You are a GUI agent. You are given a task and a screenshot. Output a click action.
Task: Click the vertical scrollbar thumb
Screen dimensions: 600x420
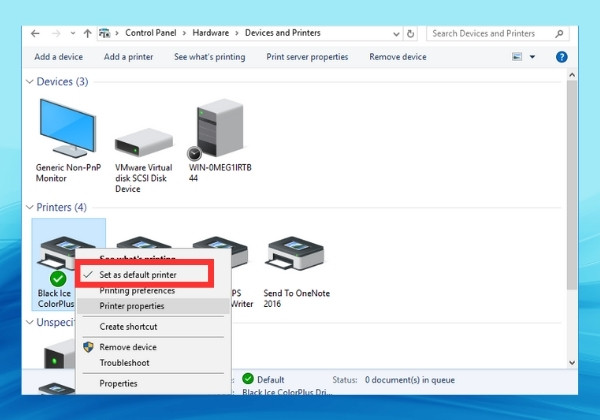coord(572,185)
